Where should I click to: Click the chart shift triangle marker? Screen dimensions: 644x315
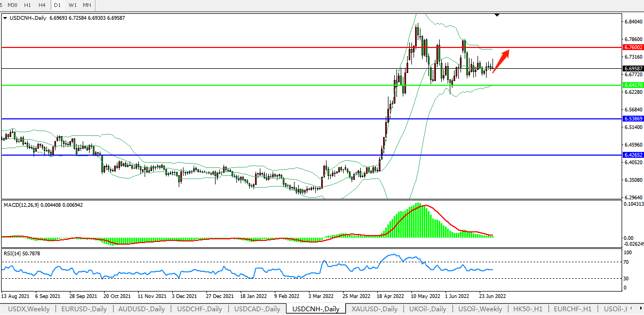(x=497, y=15)
